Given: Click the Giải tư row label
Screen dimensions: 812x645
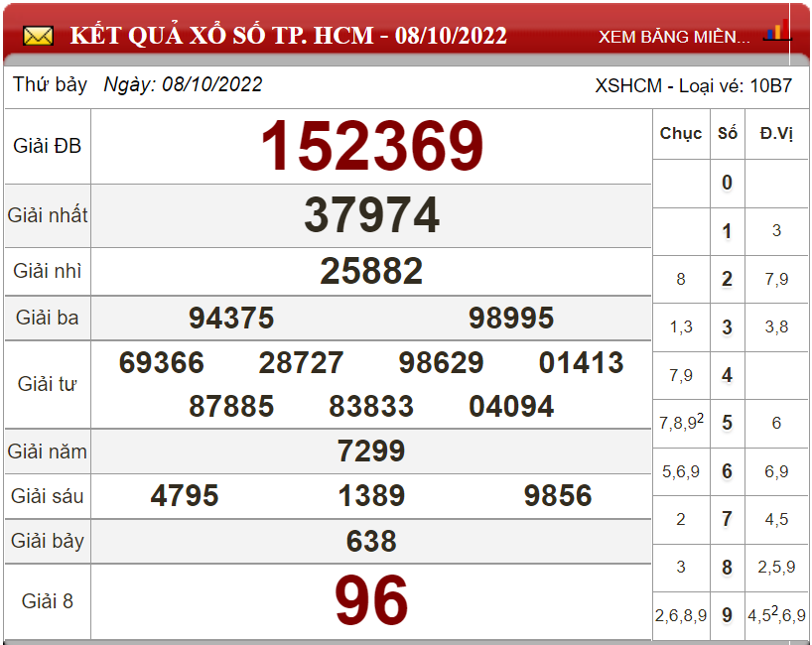Looking at the screenshot, I should 47,384.
